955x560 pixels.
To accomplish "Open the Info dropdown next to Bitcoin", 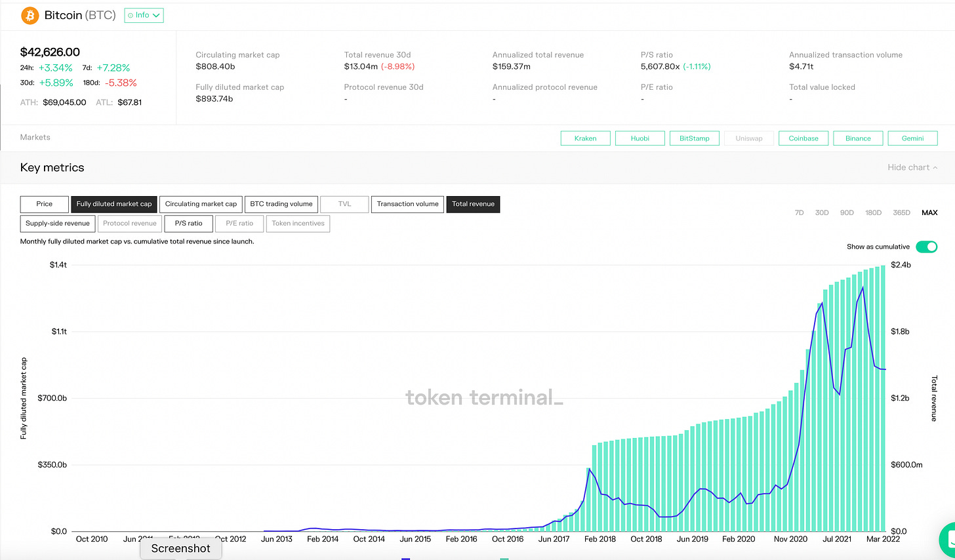I will pos(144,15).
